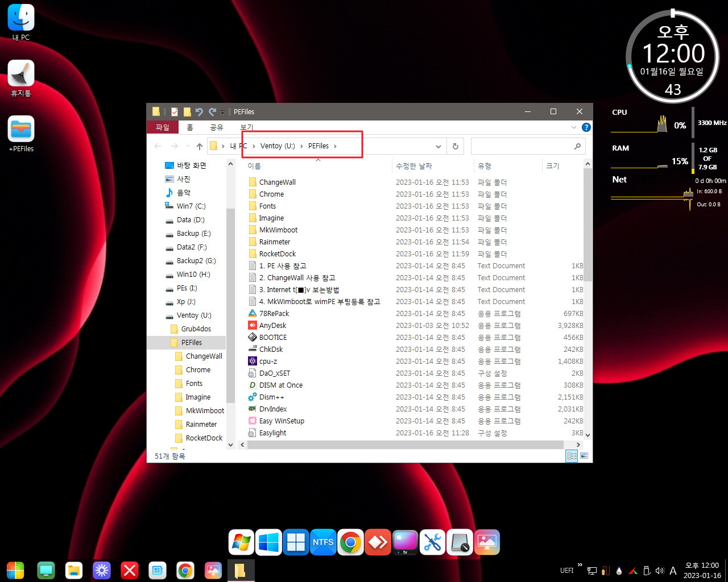The image size is (728, 582).
Task: Select the DISM at Once file
Action: (280, 385)
